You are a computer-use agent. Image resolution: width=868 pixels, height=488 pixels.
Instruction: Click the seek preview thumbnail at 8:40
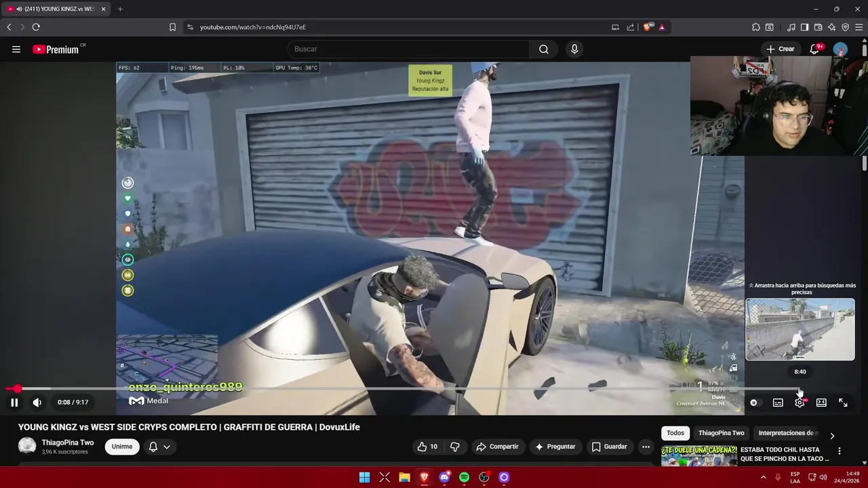click(x=800, y=329)
